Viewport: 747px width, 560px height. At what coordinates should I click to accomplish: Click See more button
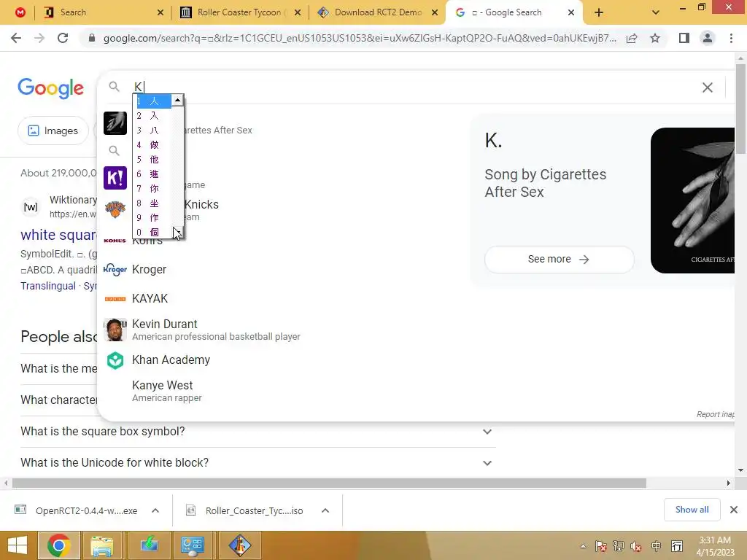559,260
